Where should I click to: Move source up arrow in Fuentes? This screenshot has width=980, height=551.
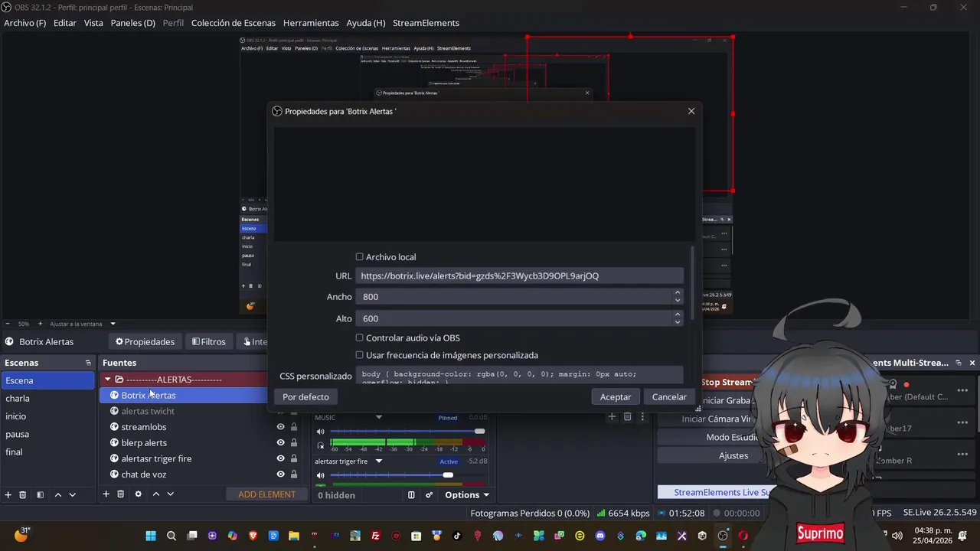click(155, 494)
